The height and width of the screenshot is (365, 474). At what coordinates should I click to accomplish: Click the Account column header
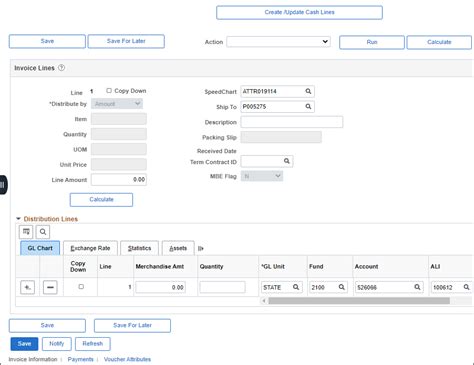[x=366, y=267]
